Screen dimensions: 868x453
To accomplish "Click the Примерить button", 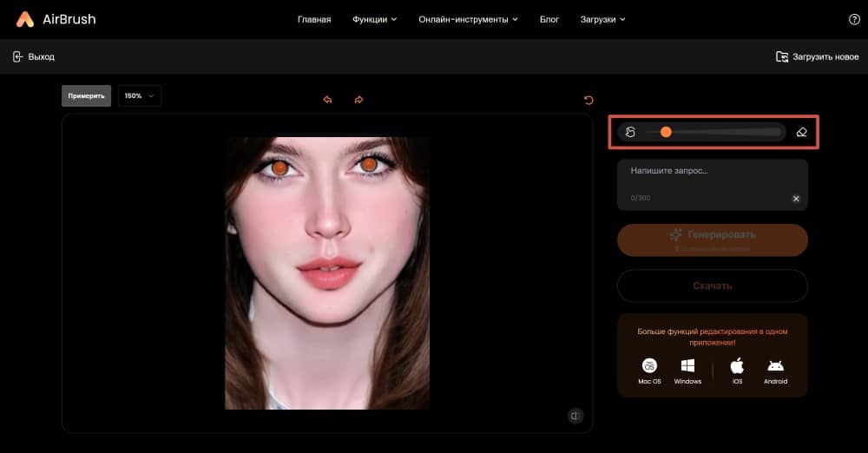I will tap(86, 95).
